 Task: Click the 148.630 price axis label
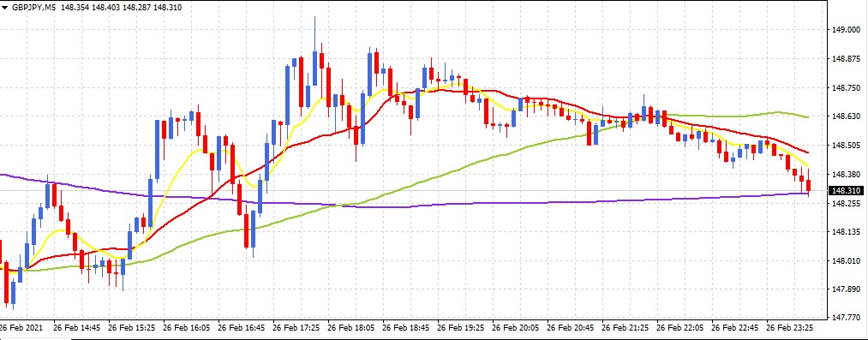coord(846,116)
